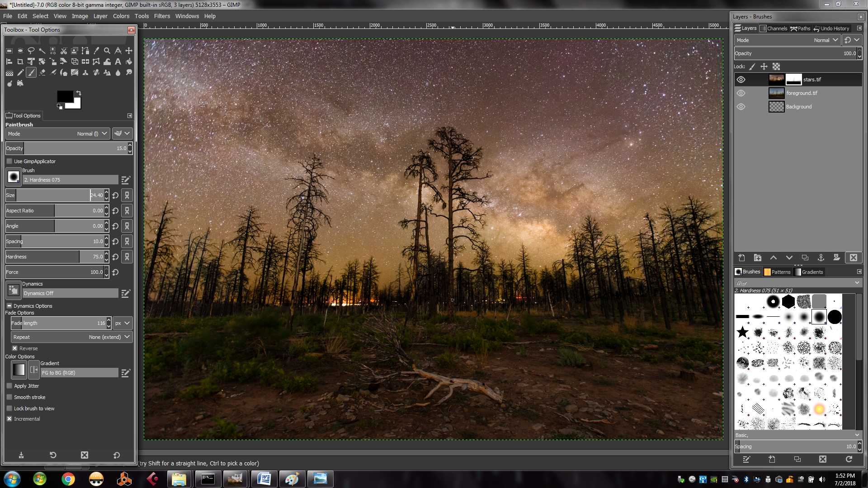Open the Colors menu
The height and width of the screenshot is (488, 868).
121,15
